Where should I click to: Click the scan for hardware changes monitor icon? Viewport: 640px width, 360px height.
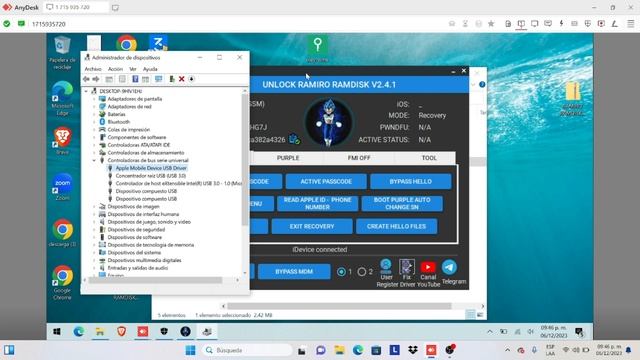coord(159,79)
